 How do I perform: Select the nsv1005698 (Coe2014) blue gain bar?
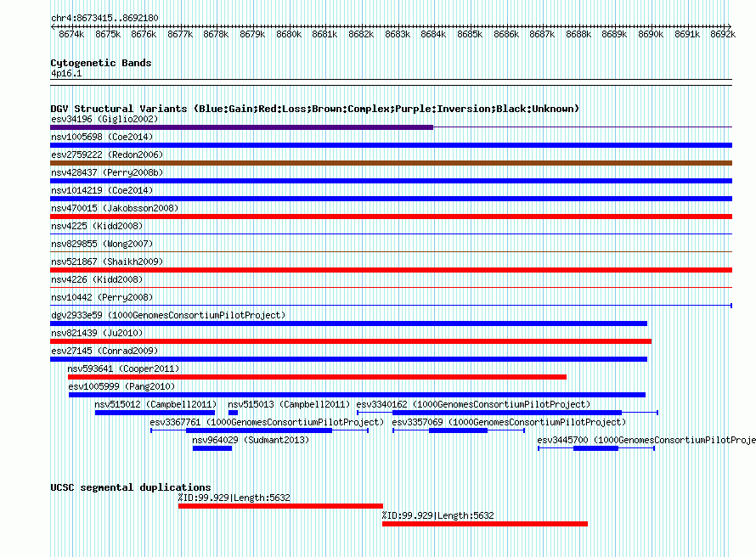[391, 145]
